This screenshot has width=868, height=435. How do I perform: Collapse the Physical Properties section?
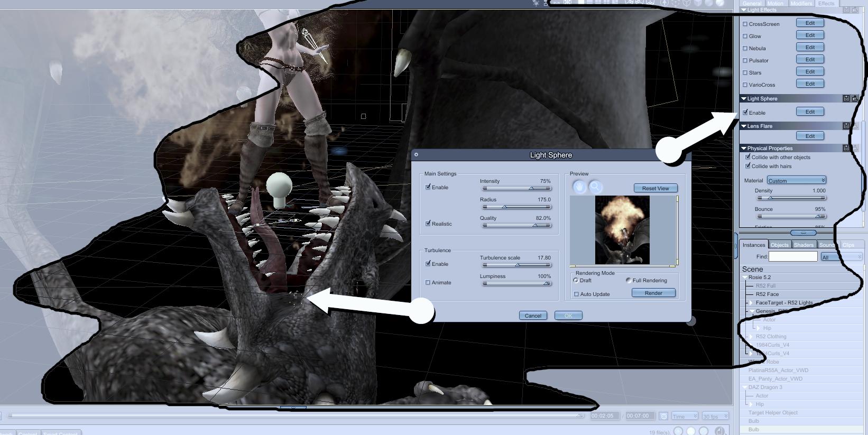click(744, 149)
